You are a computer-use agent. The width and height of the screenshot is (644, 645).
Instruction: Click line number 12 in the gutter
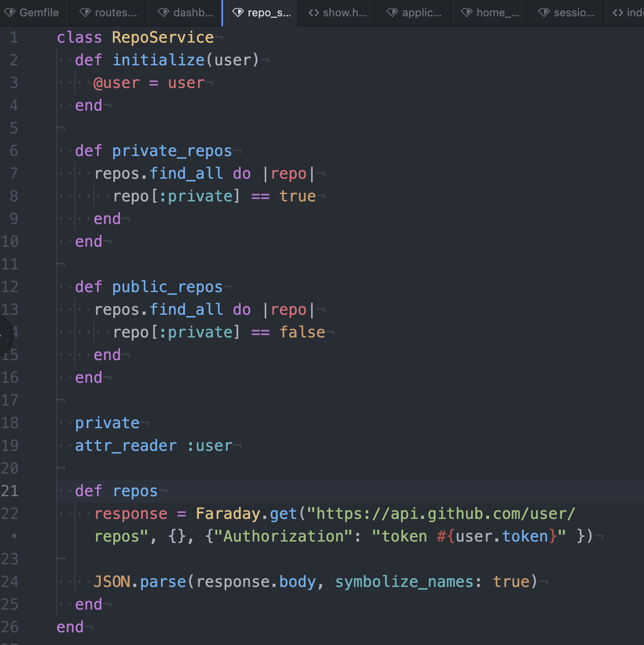pos(10,287)
